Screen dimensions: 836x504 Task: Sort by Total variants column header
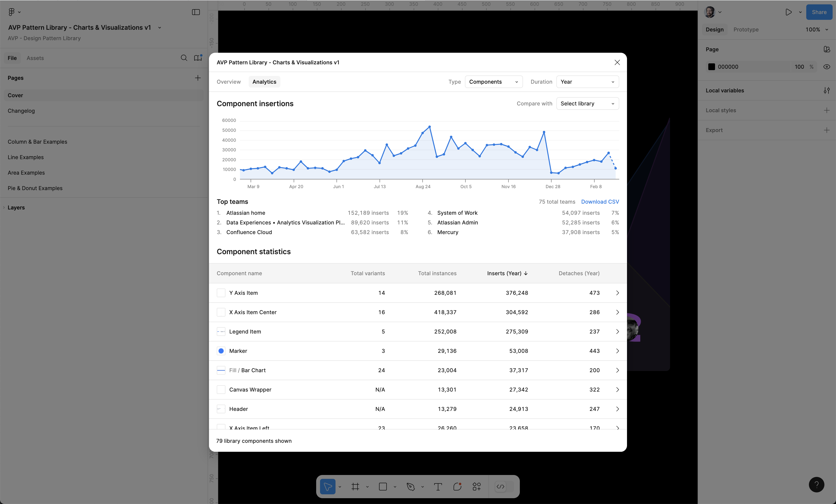pos(367,273)
